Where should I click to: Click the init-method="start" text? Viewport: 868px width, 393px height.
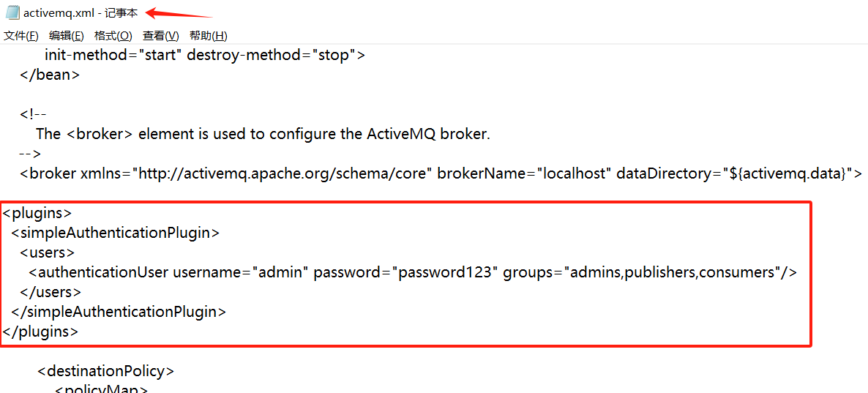pos(113,56)
